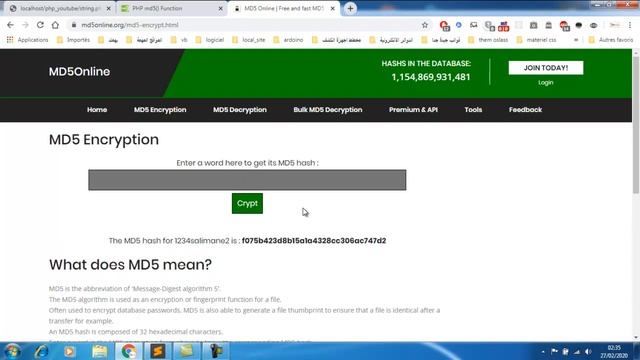The image size is (640, 360).
Task: Go to Home in site navigation
Action: 97,110
